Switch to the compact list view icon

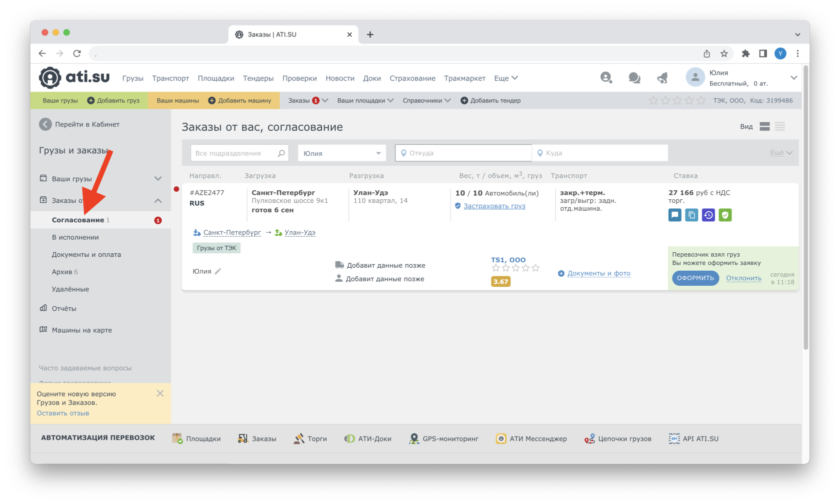pos(780,126)
